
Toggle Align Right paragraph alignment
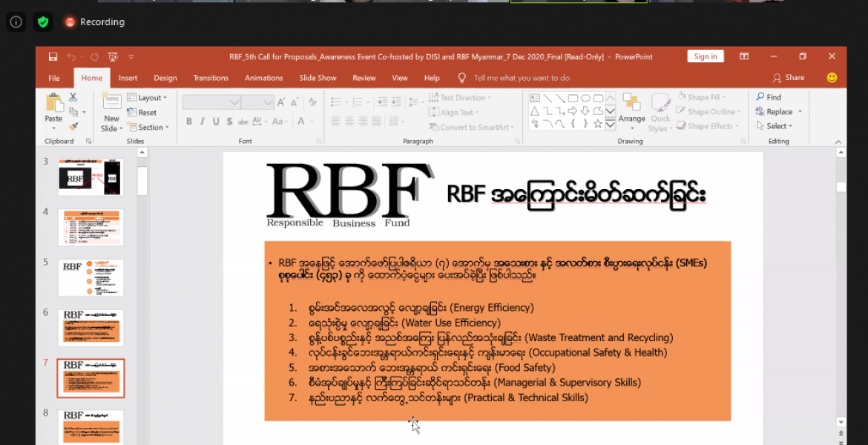[x=363, y=121]
